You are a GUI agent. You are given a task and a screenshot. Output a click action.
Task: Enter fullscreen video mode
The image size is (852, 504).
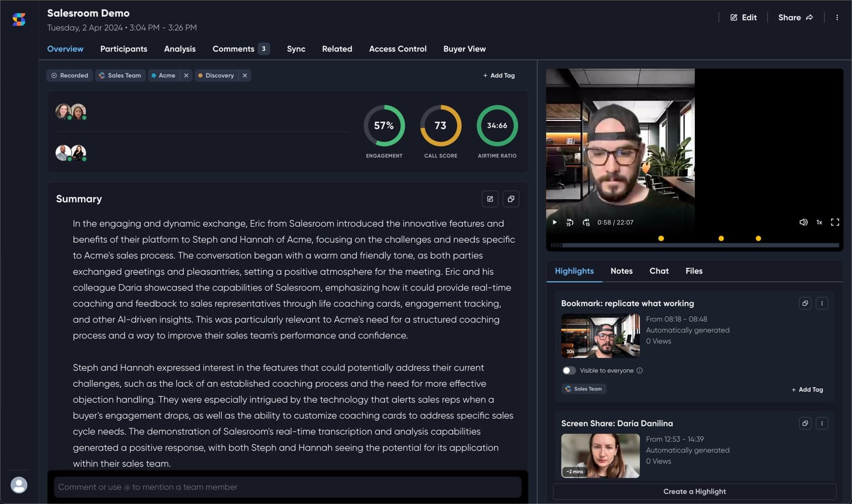tap(835, 222)
